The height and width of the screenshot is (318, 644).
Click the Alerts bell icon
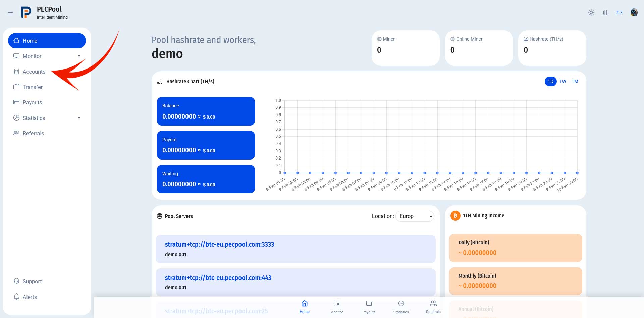[16, 297]
